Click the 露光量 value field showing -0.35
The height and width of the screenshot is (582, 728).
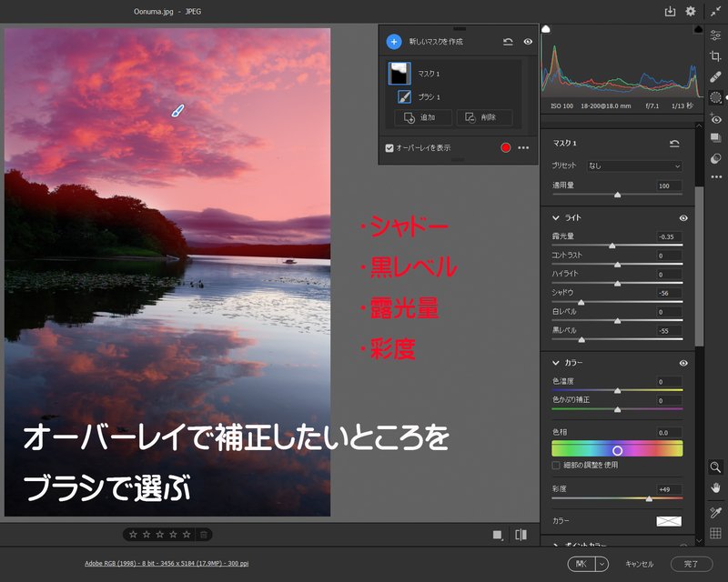[x=669, y=236]
